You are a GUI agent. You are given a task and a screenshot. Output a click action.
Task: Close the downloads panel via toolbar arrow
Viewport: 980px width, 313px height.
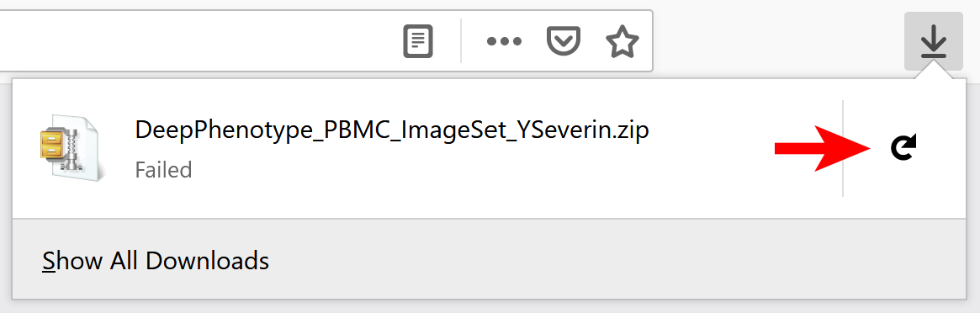933,41
